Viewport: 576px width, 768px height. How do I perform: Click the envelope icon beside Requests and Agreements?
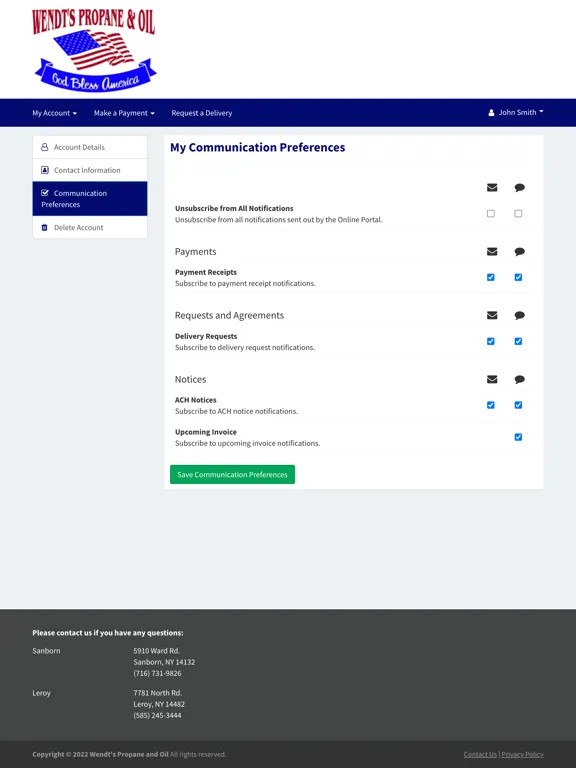click(x=492, y=315)
